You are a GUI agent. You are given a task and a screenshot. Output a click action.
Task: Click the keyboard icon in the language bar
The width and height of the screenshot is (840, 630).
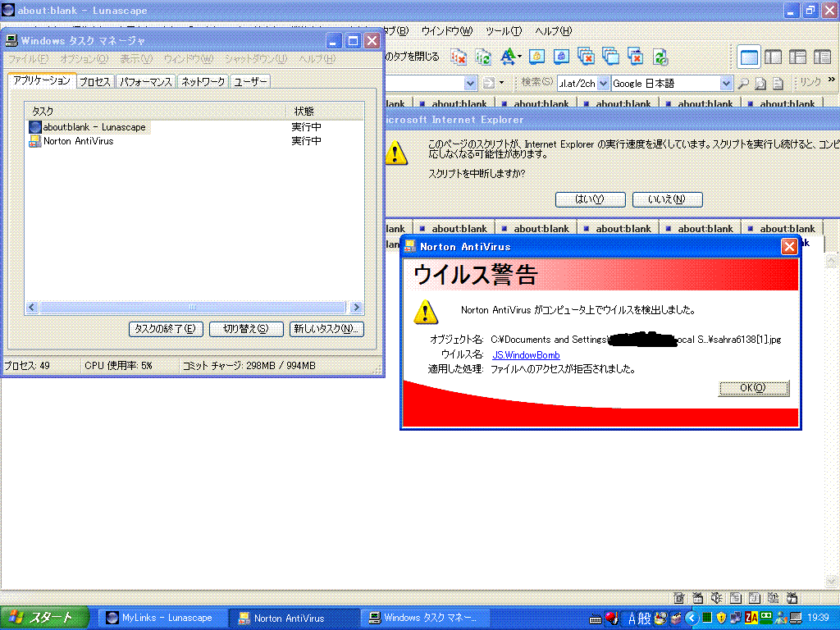pyautogui.click(x=596, y=619)
